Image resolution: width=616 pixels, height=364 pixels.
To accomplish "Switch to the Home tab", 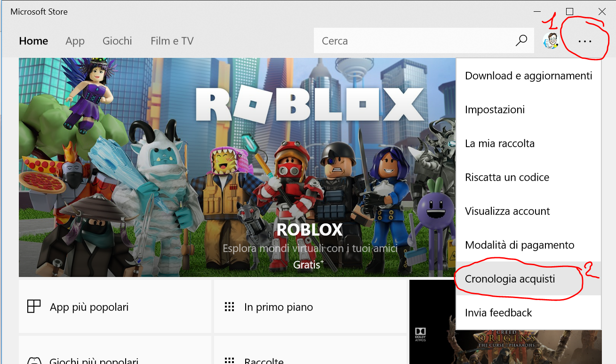I will pos(33,41).
